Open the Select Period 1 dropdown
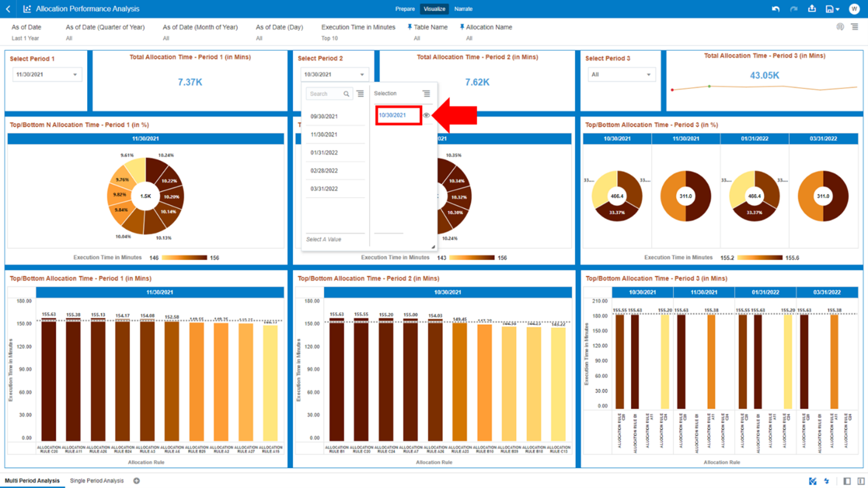868x488 pixels. [47, 74]
